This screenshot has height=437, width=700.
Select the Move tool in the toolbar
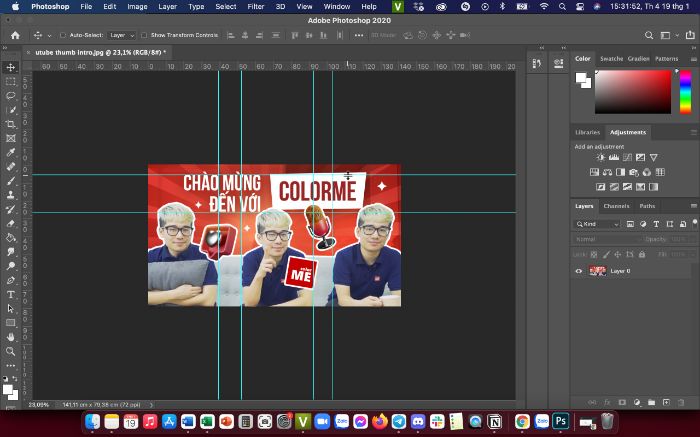(x=11, y=67)
